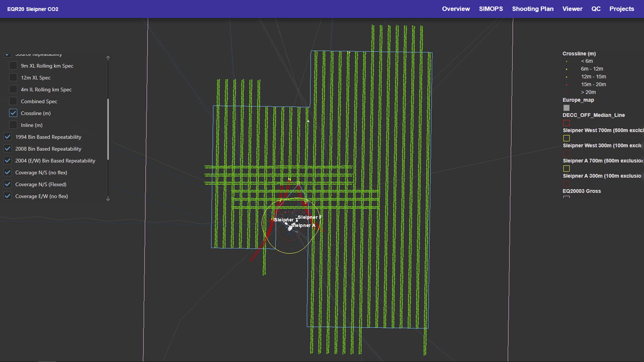Disable 2008 Bin Based Repeatability
Screen dimensions: 644x362
pyautogui.click(x=8, y=148)
